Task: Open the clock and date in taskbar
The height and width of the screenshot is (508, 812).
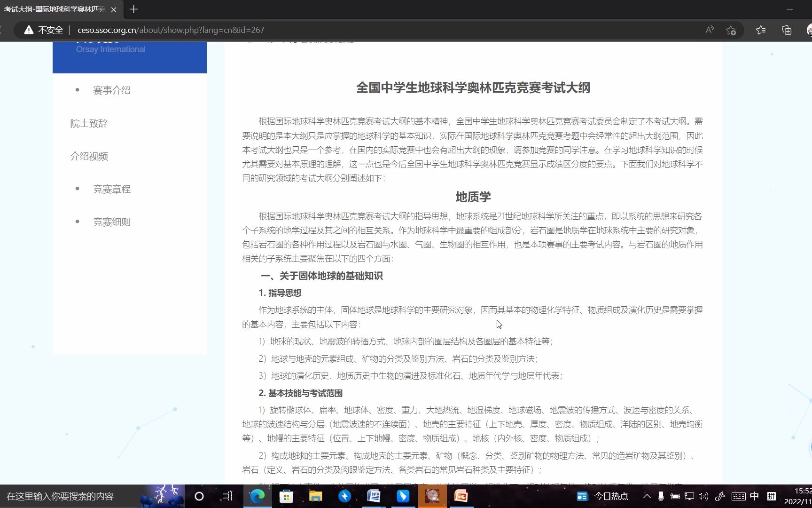Action: pyautogui.click(x=798, y=496)
